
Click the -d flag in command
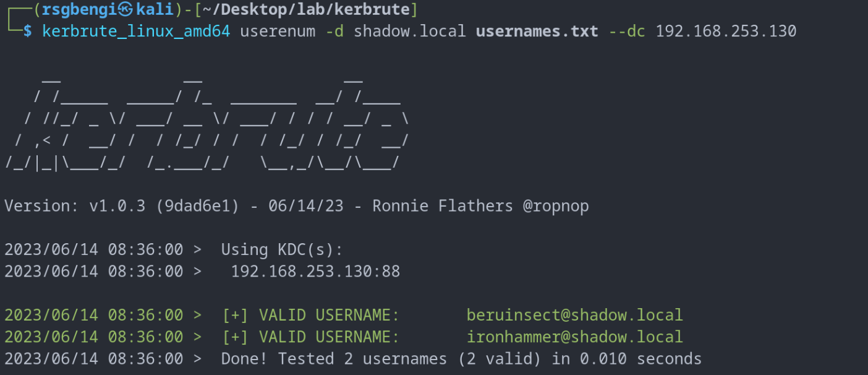334,31
